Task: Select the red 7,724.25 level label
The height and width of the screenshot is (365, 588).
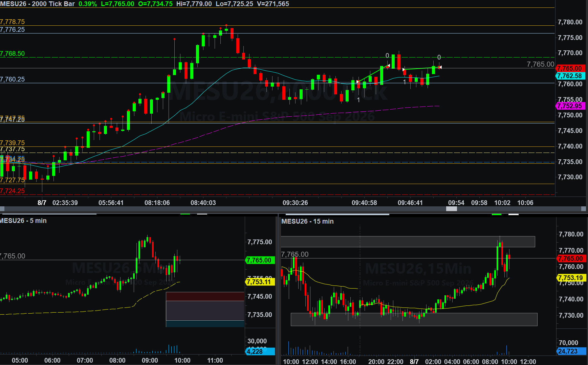Action: click(x=13, y=191)
